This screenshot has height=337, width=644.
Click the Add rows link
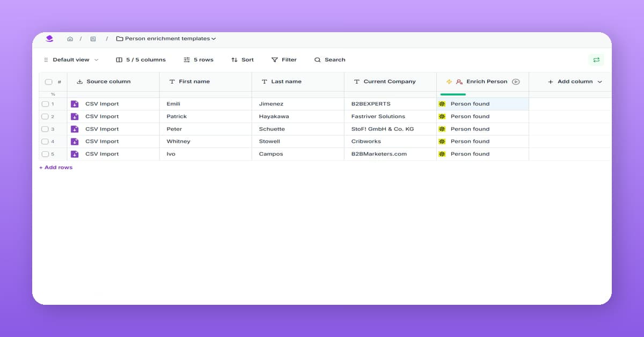coord(55,167)
